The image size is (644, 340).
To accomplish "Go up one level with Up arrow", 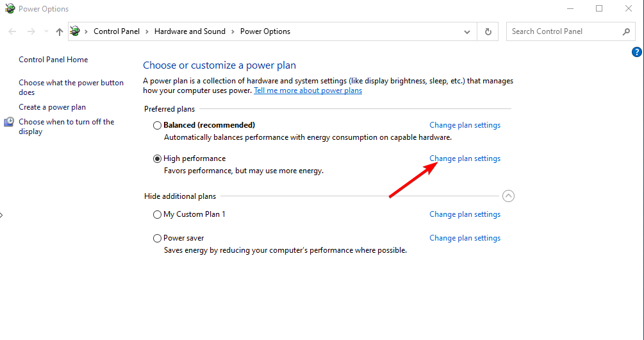I will 60,31.
